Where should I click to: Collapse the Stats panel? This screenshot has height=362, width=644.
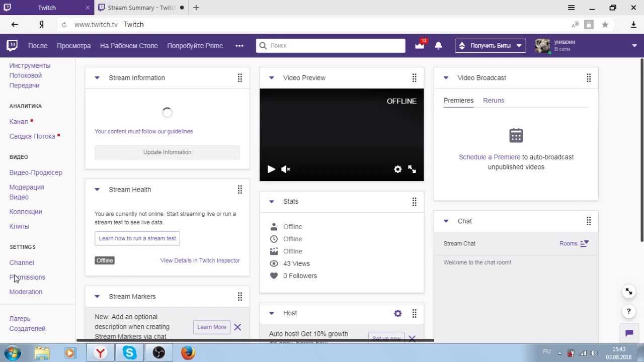[272, 202]
